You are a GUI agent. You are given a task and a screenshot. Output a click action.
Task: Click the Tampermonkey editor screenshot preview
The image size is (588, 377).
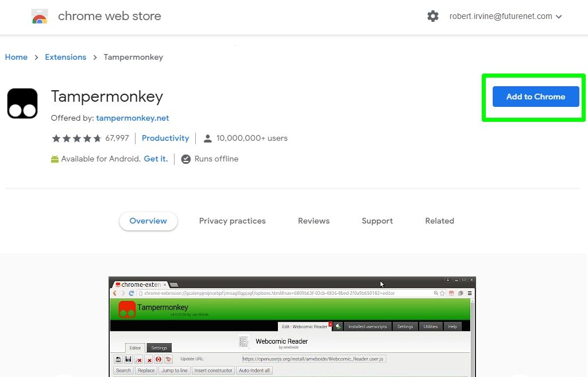[292, 326]
